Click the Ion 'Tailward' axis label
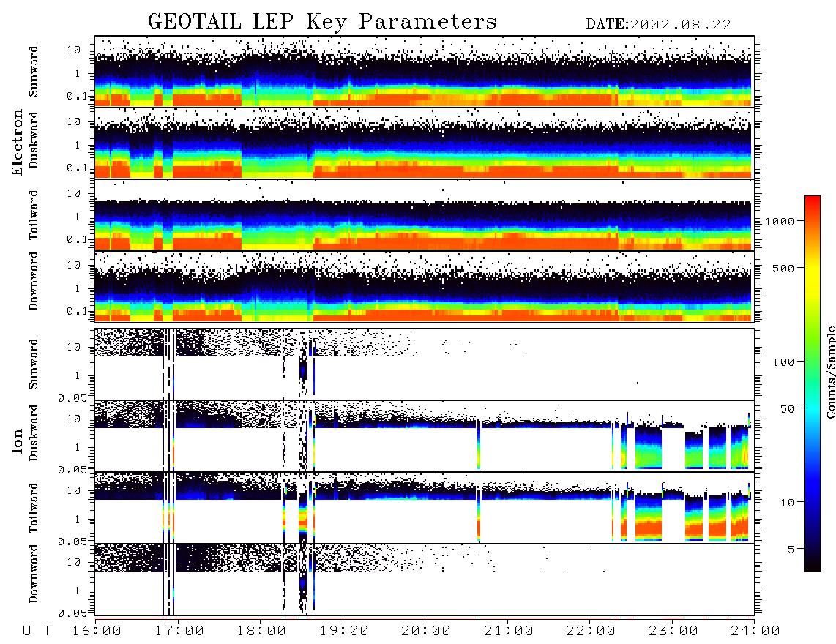This screenshot has width=836, height=644. 34,508
